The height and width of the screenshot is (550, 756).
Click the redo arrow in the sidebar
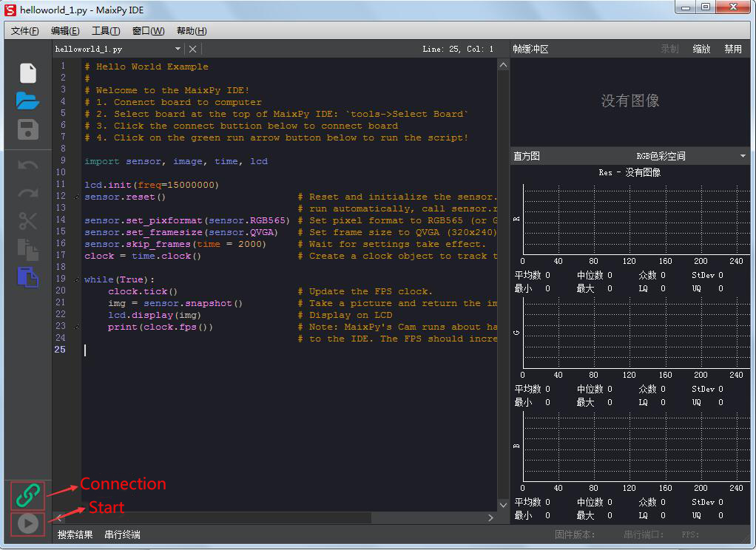(28, 193)
